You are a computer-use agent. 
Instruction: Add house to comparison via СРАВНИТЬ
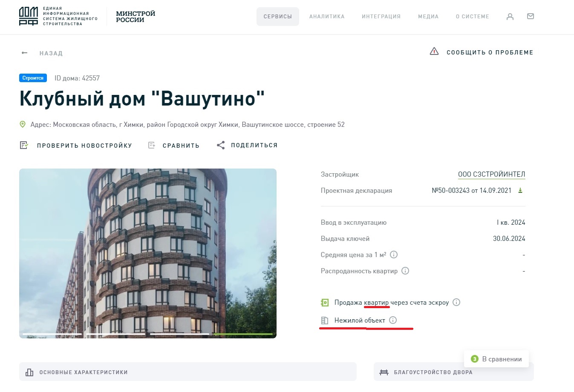pos(174,145)
